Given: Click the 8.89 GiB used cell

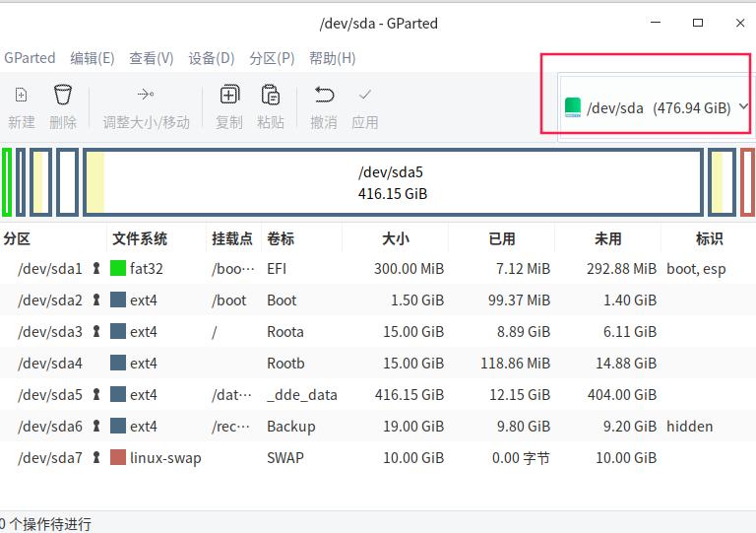Looking at the screenshot, I should point(524,331).
